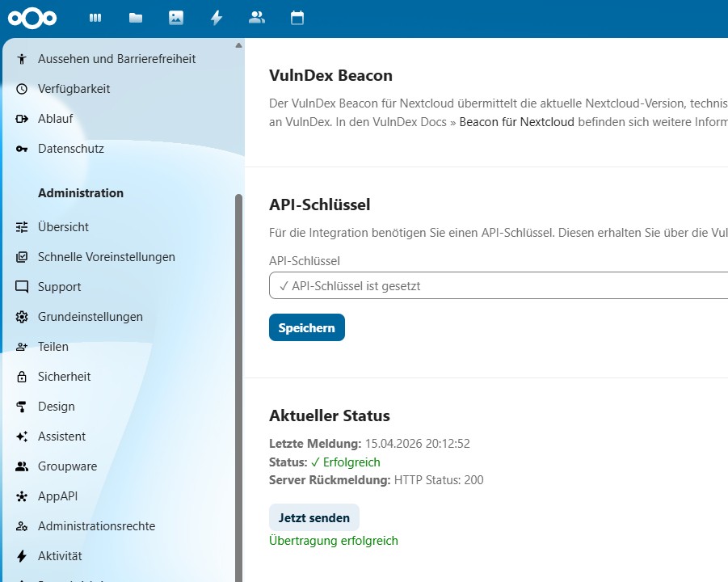Click the people icon beside Groupware
The image size is (728, 582).
[x=22, y=466]
